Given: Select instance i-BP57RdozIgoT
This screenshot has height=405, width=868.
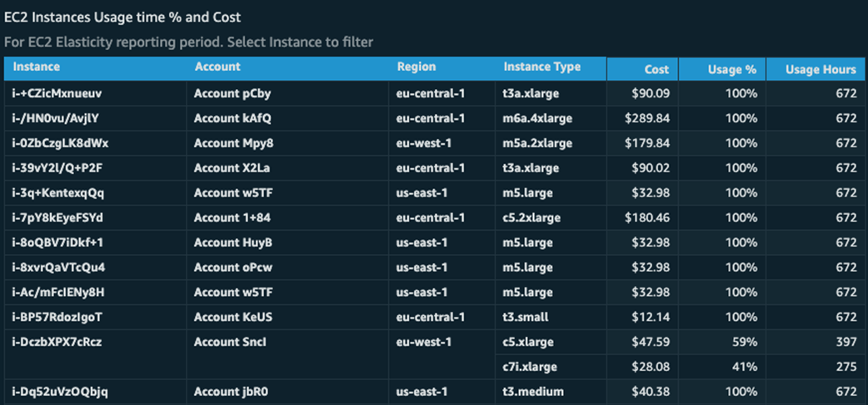Looking at the screenshot, I should 57,317.
